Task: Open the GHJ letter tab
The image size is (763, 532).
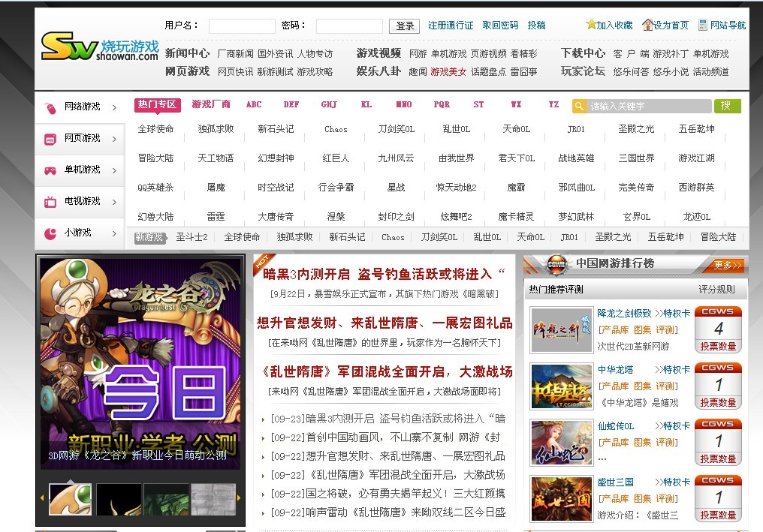Action: pyautogui.click(x=329, y=104)
